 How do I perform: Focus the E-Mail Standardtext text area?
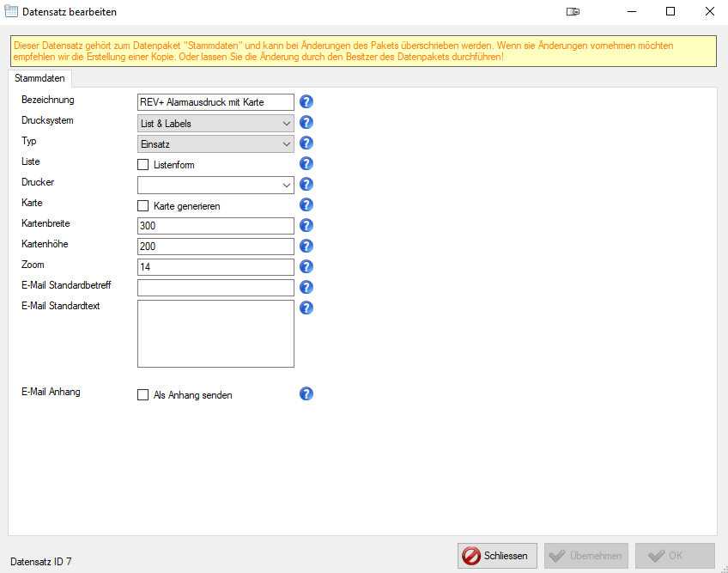click(x=215, y=333)
